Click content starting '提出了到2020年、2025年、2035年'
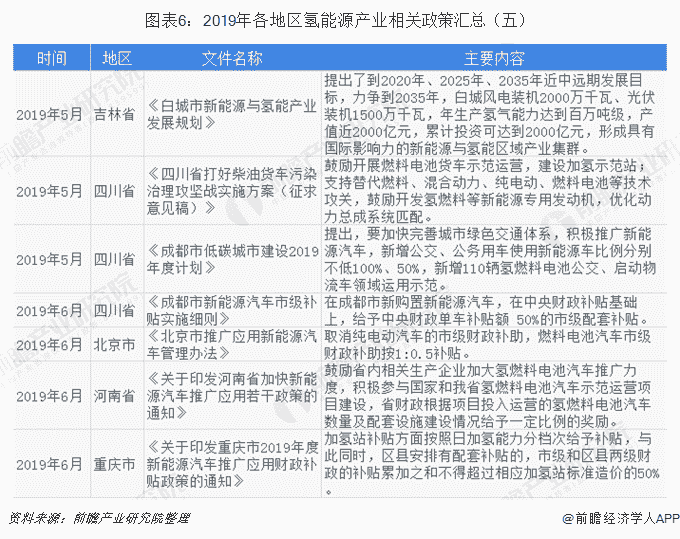This screenshot has height=539, width=680. [490, 114]
